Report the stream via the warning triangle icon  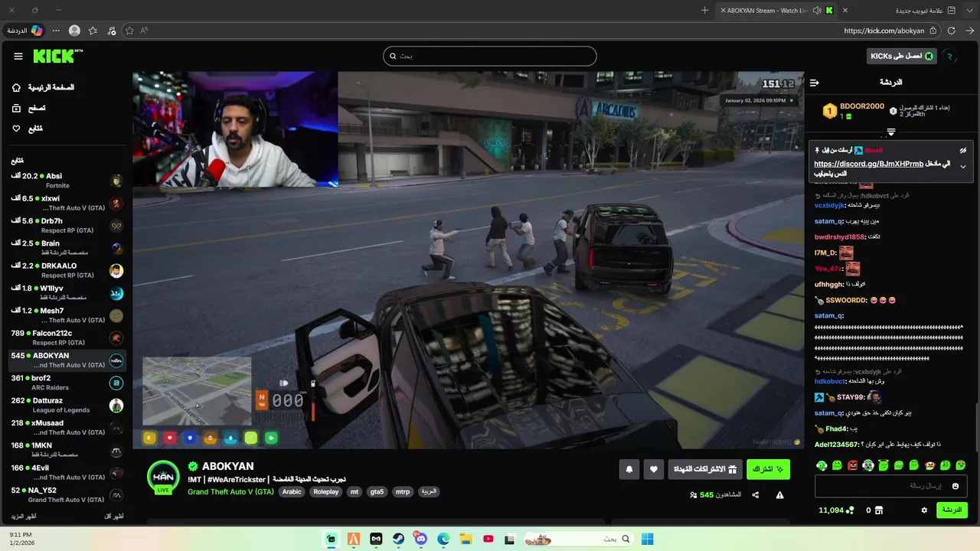pyautogui.click(x=779, y=495)
